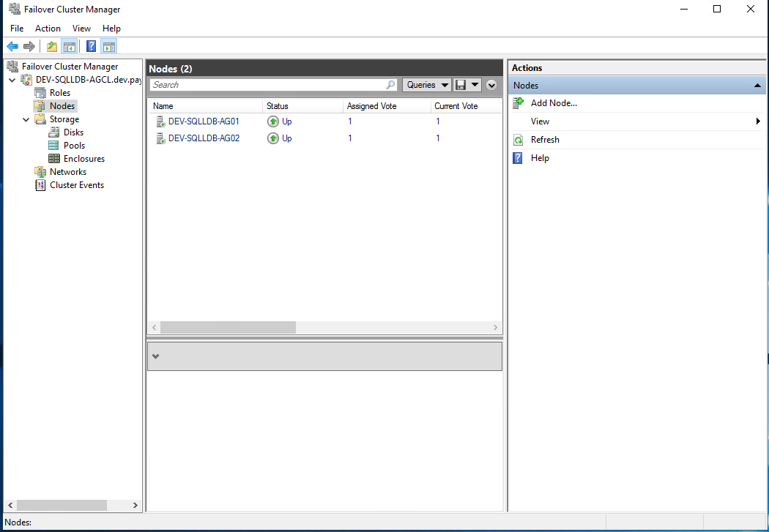Collapse the Storage tree branch
This screenshot has width=769, height=532.
click(x=26, y=119)
